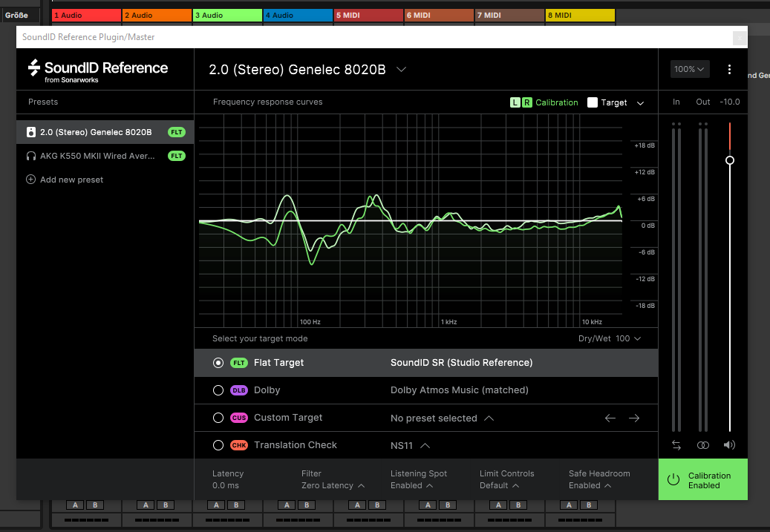Select the 2 Audio track header
Image resolution: width=770 pixels, height=532 pixels.
pyautogui.click(x=157, y=16)
